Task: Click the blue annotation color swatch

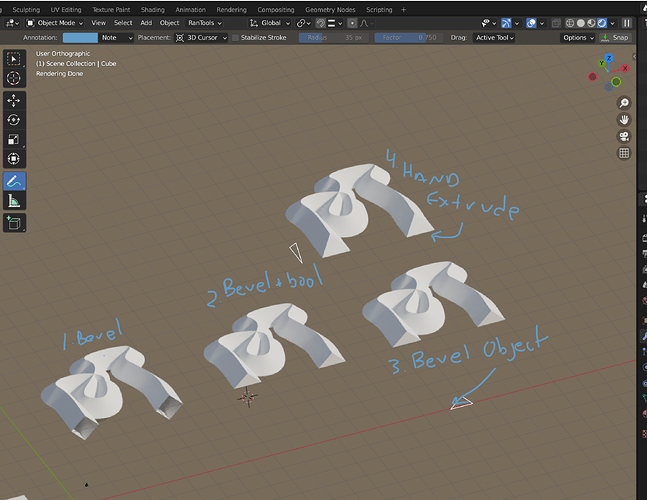Action: 80,38
